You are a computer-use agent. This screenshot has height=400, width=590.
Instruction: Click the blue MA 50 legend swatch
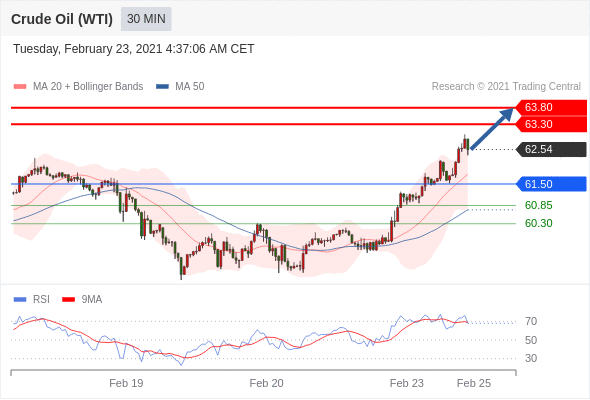[x=162, y=87]
